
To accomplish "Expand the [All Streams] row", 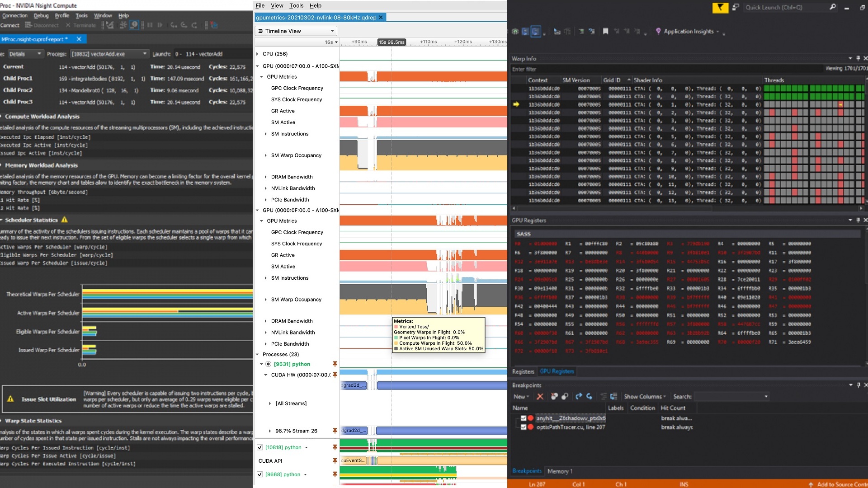I will tap(270, 404).
